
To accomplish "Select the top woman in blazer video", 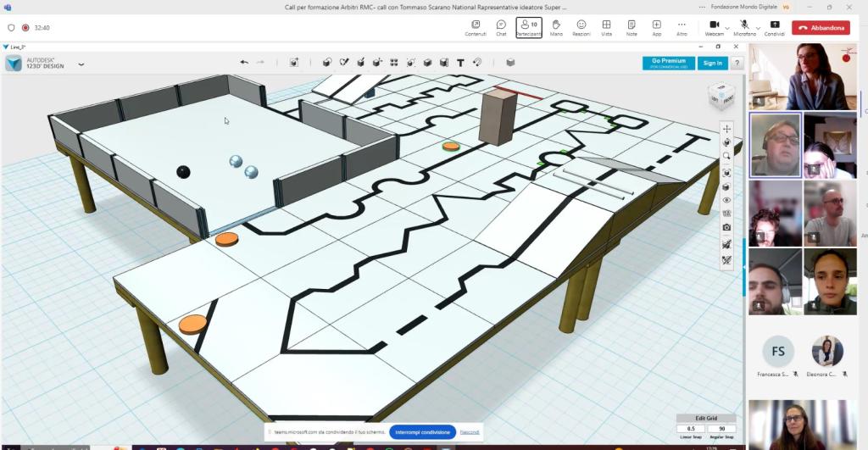I will [x=803, y=77].
